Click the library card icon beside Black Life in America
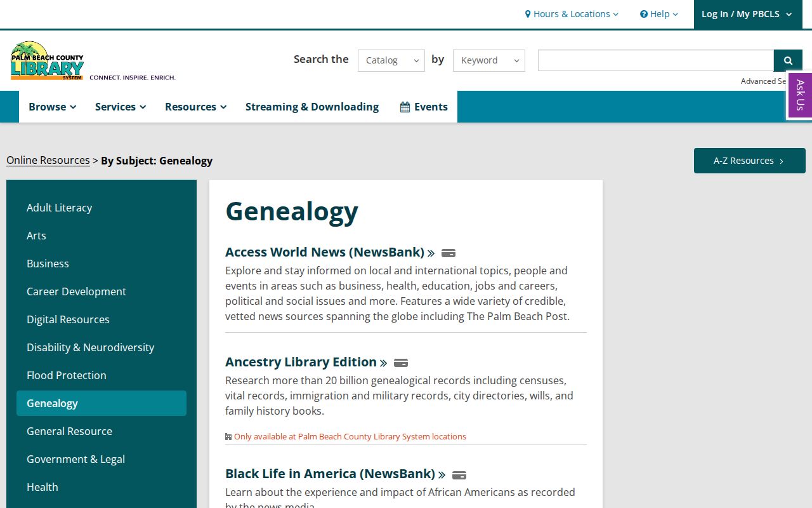Viewport: 812px width, 508px height. [x=459, y=475]
